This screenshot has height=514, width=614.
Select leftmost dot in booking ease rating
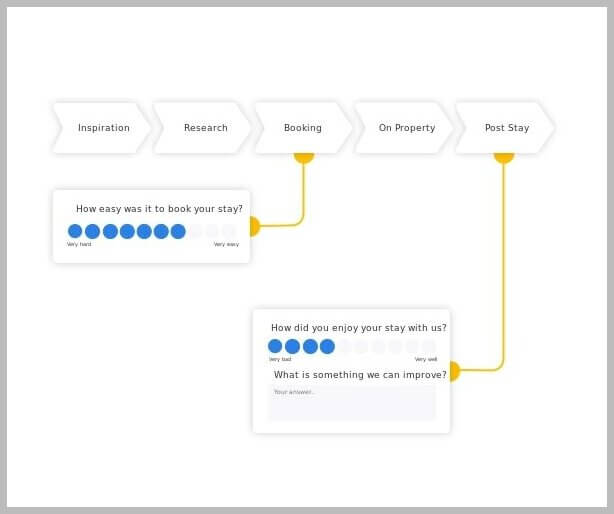click(75, 231)
